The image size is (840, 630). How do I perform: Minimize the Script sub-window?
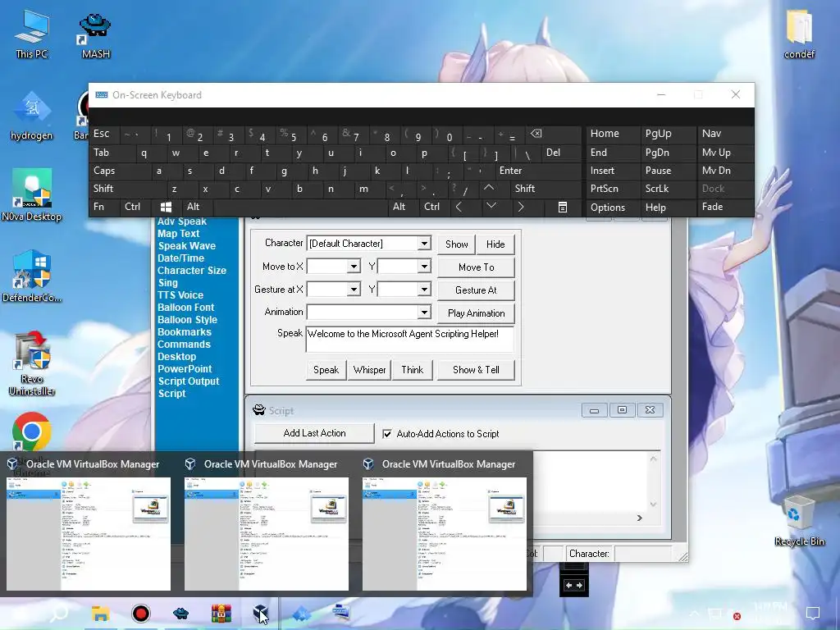[594, 410]
